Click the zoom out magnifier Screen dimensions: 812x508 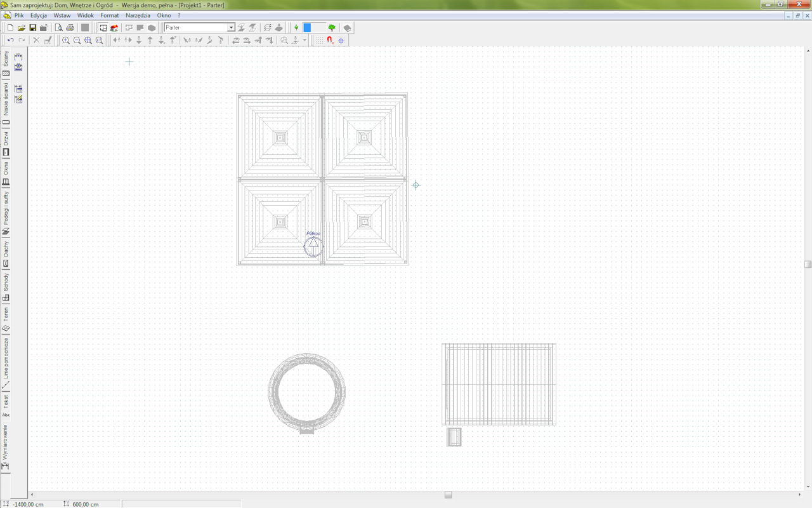point(77,40)
